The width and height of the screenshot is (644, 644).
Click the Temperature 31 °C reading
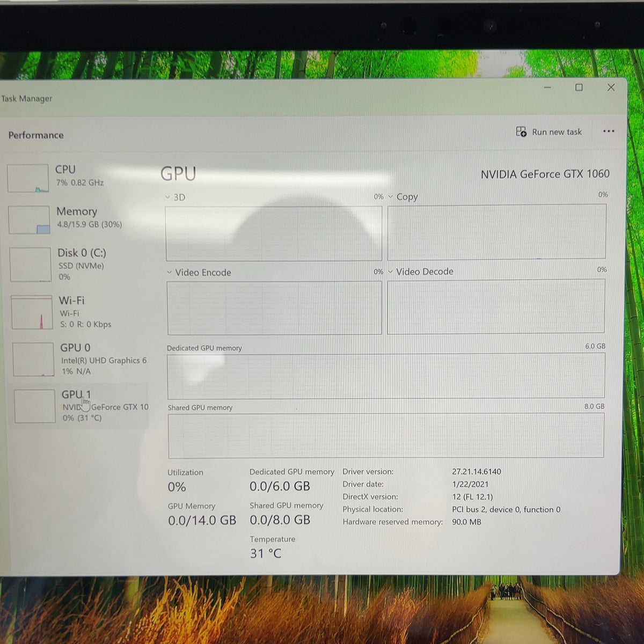click(x=266, y=553)
